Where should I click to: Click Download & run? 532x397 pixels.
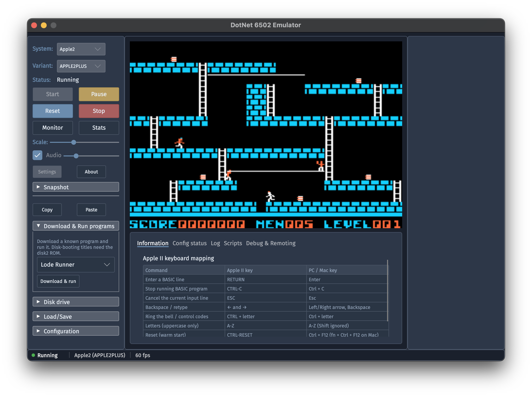[x=58, y=281]
